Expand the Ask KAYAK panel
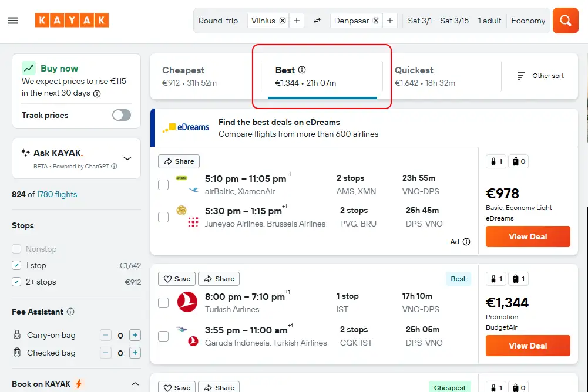 coord(127,158)
